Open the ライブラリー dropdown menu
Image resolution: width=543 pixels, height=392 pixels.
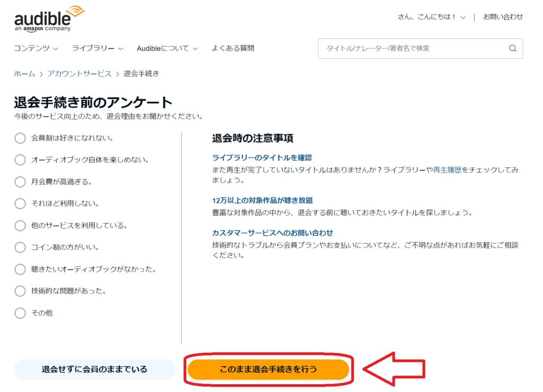(x=97, y=48)
